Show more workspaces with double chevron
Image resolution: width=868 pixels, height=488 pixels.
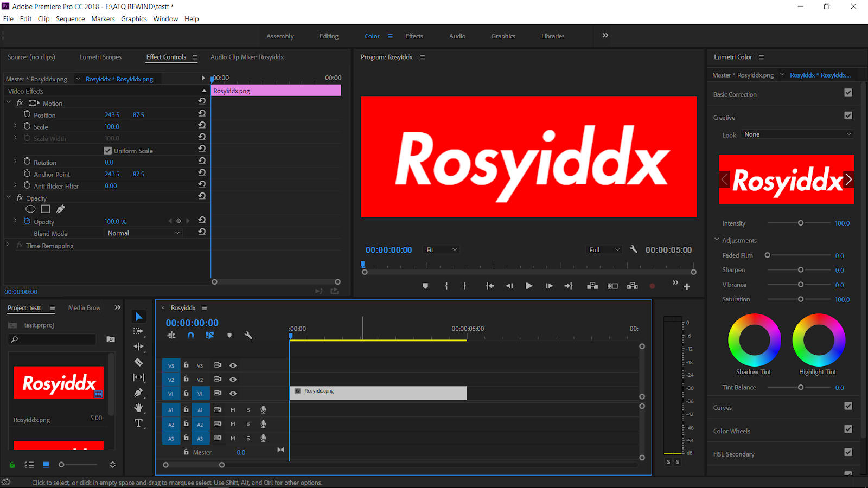pos(605,36)
